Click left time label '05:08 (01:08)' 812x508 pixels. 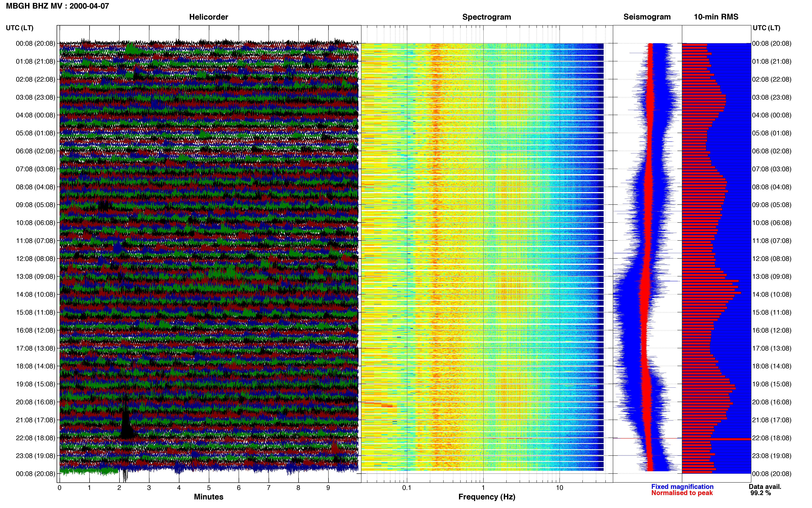pyautogui.click(x=36, y=133)
